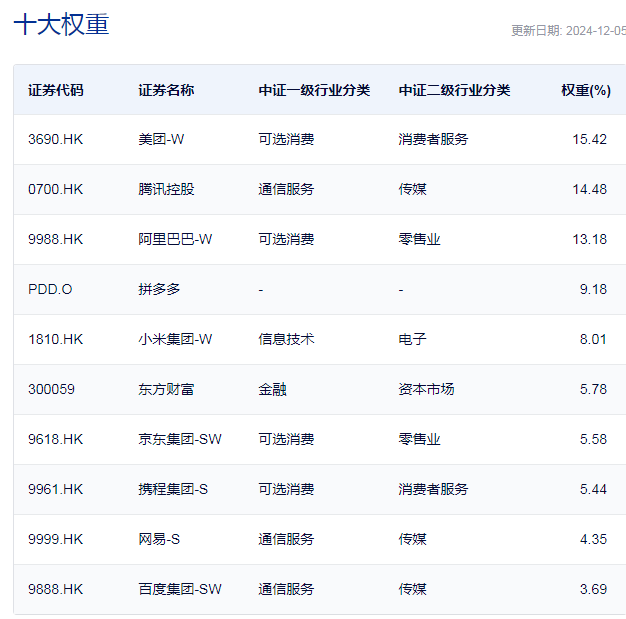Select stock code 300059
The height and width of the screenshot is (619, 626).
coord(51,389)
